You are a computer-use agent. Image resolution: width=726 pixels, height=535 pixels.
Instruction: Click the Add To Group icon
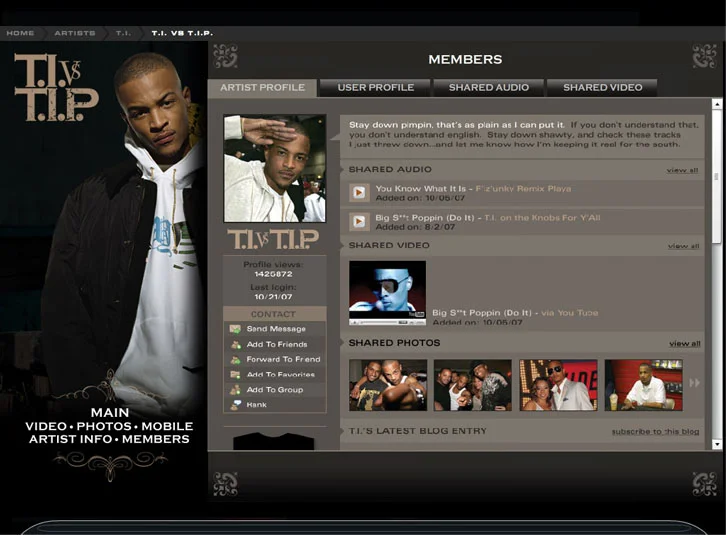pyautogui.click(x=236, y=390)
